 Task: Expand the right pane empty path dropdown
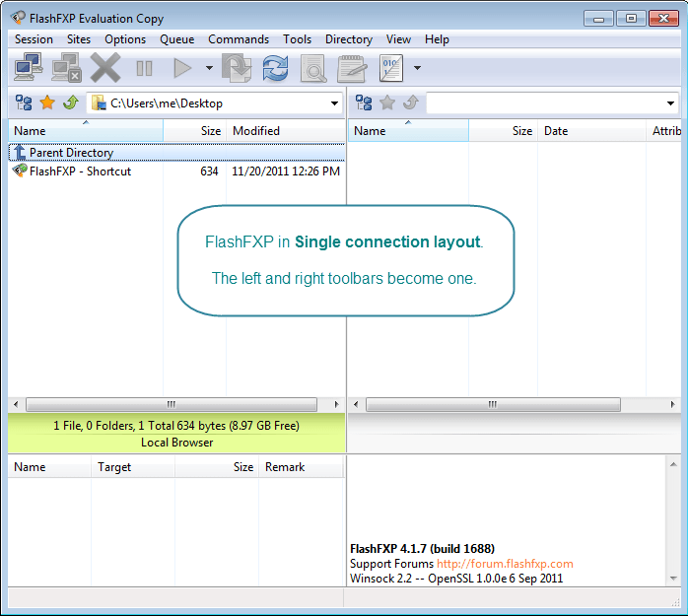coord(670,103)
